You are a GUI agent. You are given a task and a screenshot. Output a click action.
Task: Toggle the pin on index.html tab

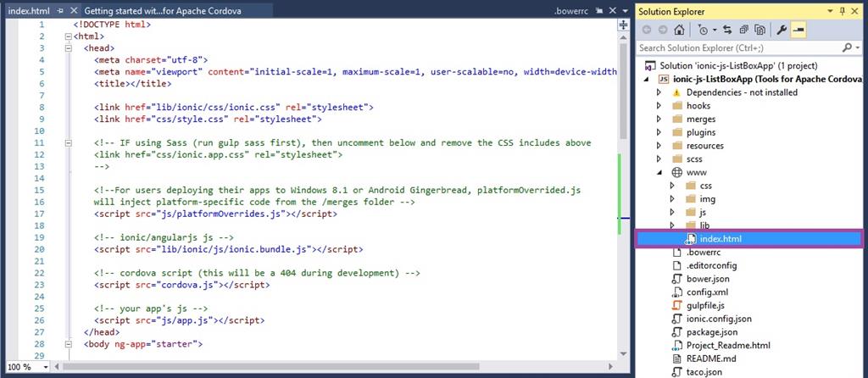tap(60, 11)
